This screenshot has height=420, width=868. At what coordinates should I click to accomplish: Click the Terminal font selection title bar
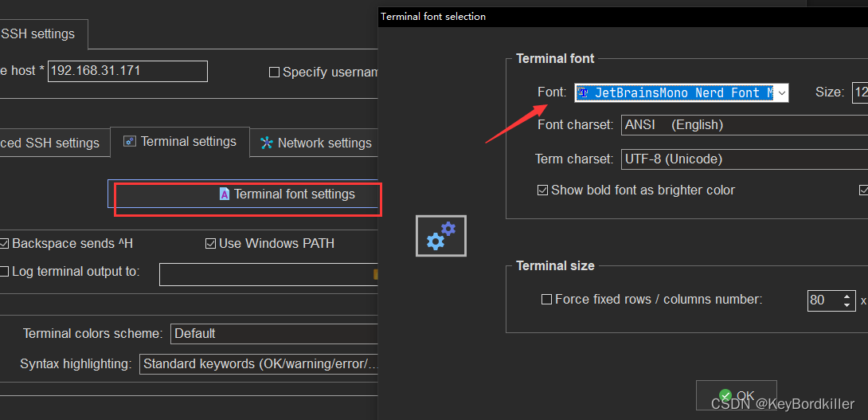click(x=623, y=17)
